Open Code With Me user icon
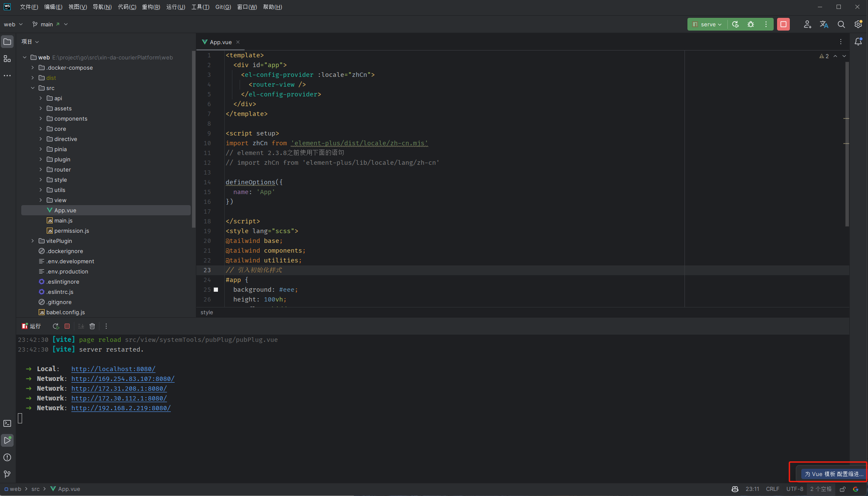The width and height of the screenshot is (868, 496). coord(808,24)
